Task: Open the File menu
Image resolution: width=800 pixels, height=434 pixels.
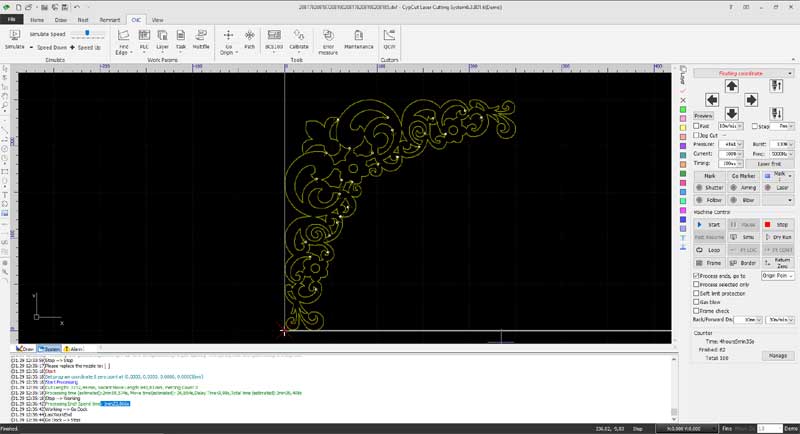Action: pyautogui.click(x=12, y=19)
